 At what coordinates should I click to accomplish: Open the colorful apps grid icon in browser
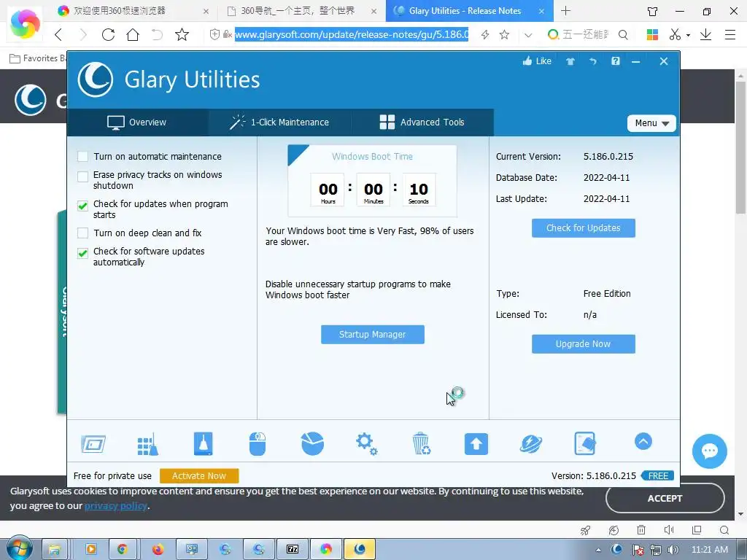[x=652, y=34]
